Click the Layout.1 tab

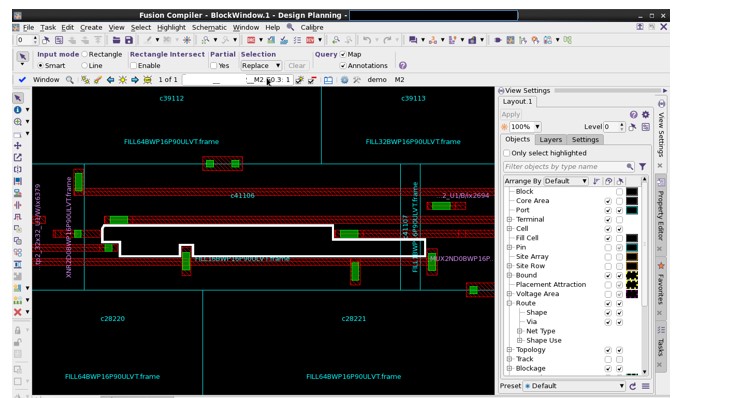point(517,101)
